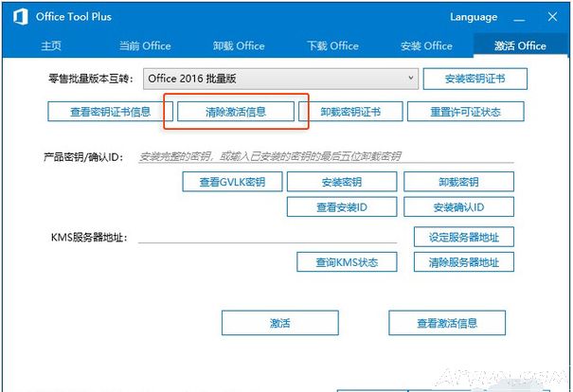Click the 查询KMS状态 button
This screenshot has width=573, height=392.
347,262
